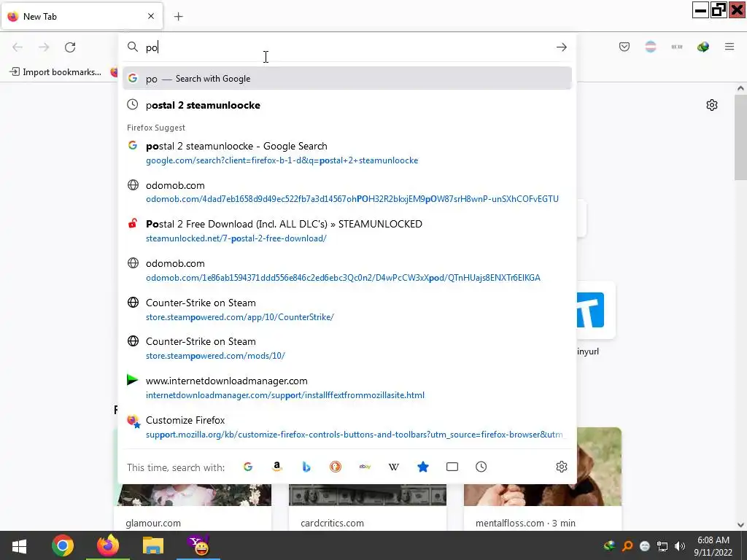Click the page vertical scrollbar thumb
The width and height of the screenshot is (747, 560).
pos(740,138)
